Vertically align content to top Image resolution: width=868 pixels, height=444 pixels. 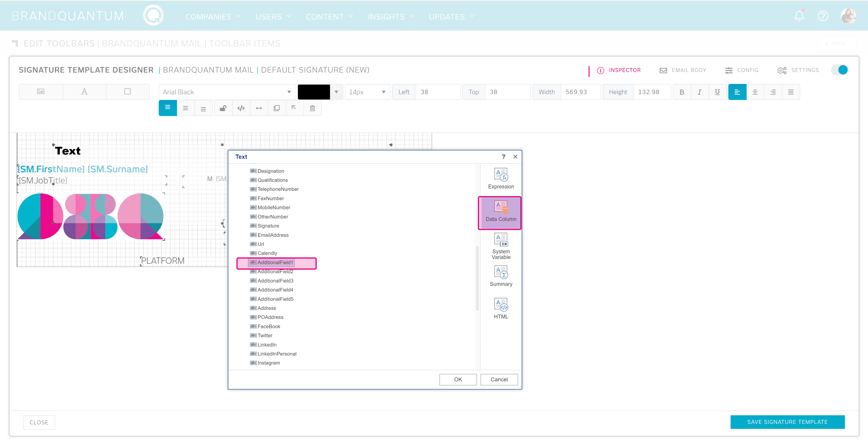167,108
